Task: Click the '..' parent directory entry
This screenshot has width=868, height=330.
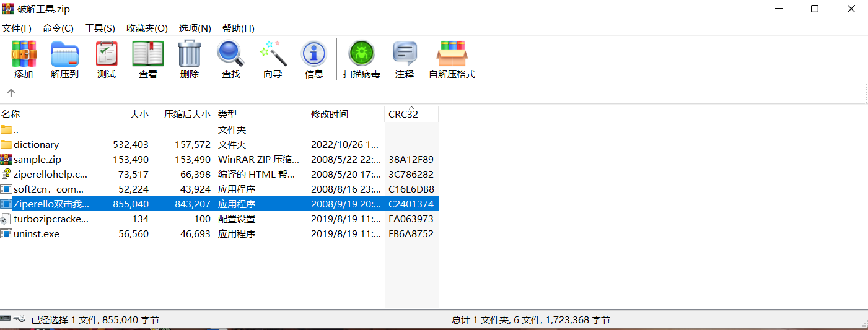Action: tap(16, 129)
